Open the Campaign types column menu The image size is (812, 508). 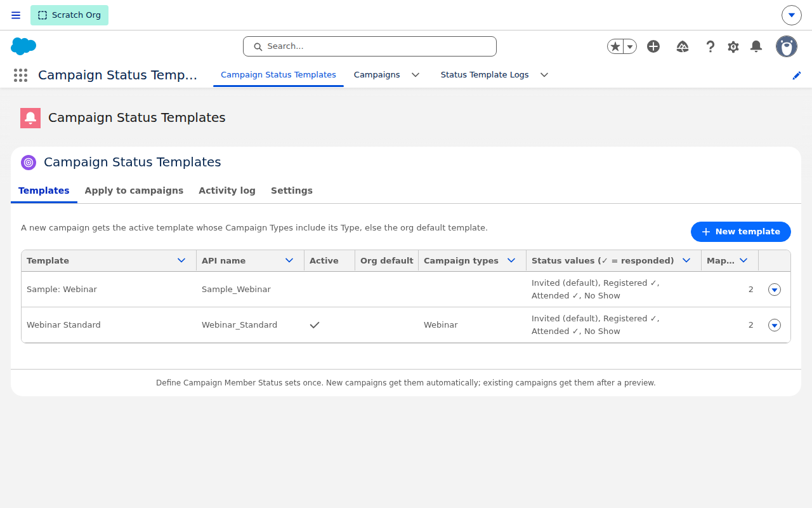(511, 261)
